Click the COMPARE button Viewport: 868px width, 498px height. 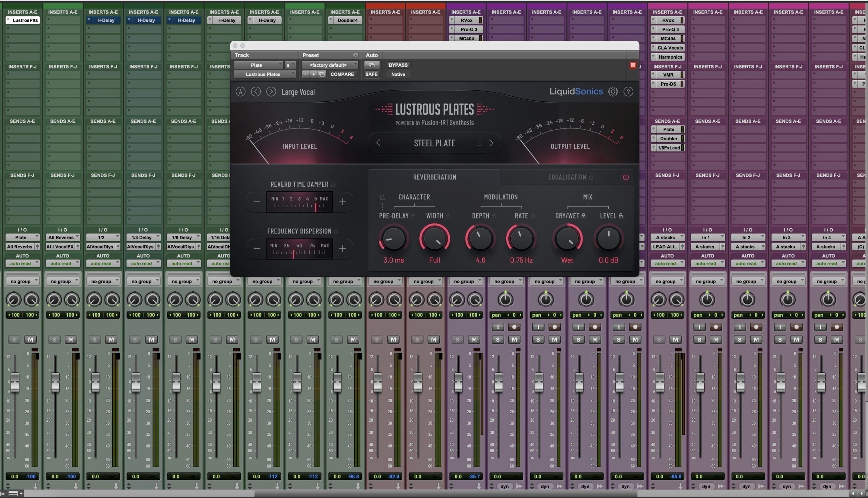(x=342, y=74)
